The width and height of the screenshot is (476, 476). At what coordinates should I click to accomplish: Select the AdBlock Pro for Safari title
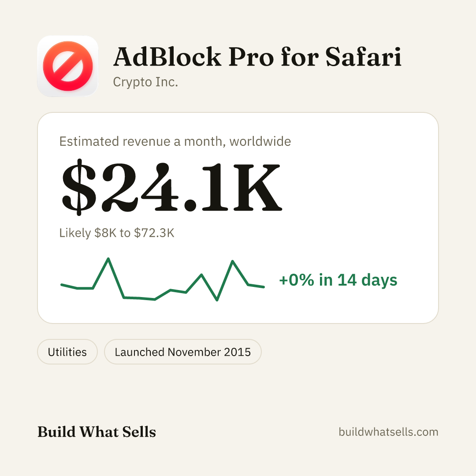[257, 57]
